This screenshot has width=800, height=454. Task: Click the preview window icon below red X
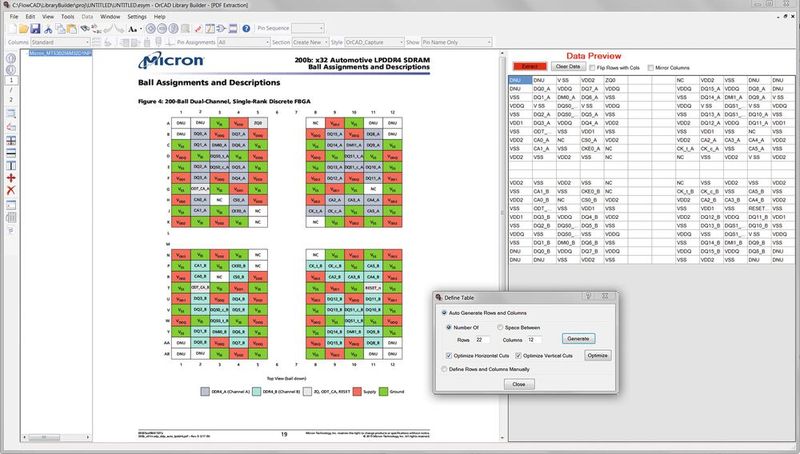(11, 205)
